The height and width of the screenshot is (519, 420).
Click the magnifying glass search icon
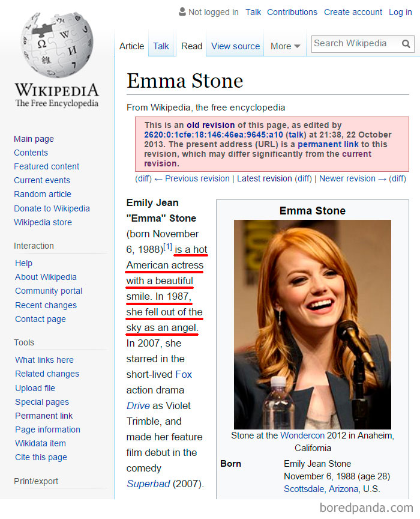pos(406,43)
